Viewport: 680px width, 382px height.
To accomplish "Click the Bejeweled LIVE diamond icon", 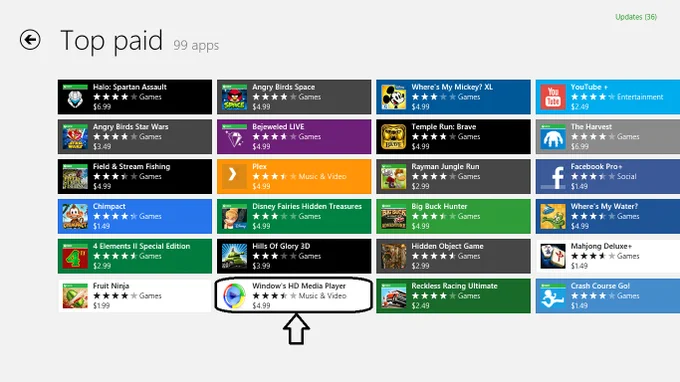I will pyautogui.click(x=234, y=137).
